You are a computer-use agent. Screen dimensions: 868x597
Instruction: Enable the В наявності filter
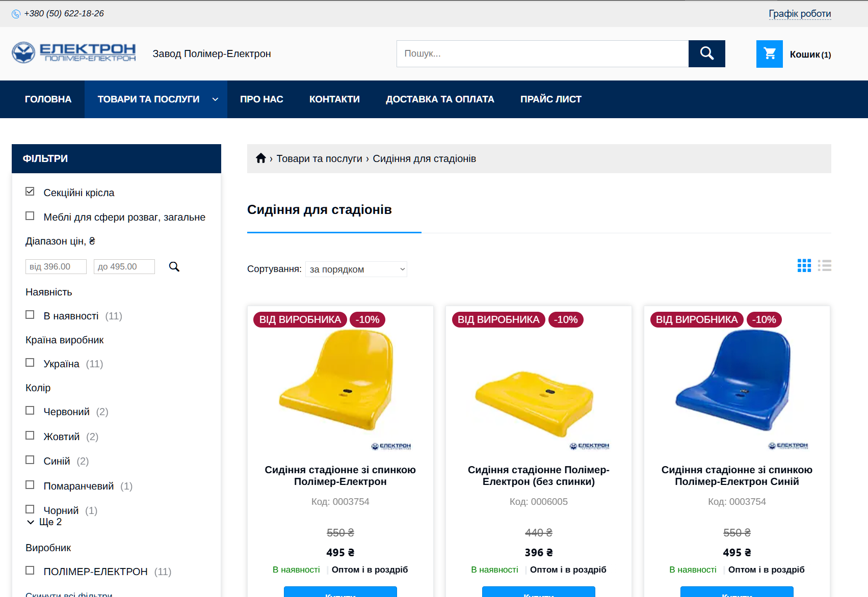(30, 315)
